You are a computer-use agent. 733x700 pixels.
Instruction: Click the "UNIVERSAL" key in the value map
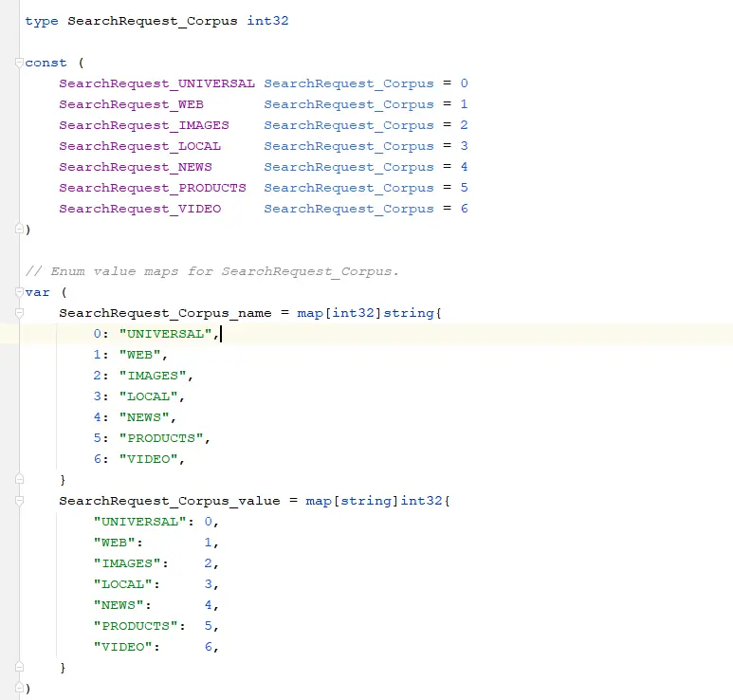[x=139, y=522]
